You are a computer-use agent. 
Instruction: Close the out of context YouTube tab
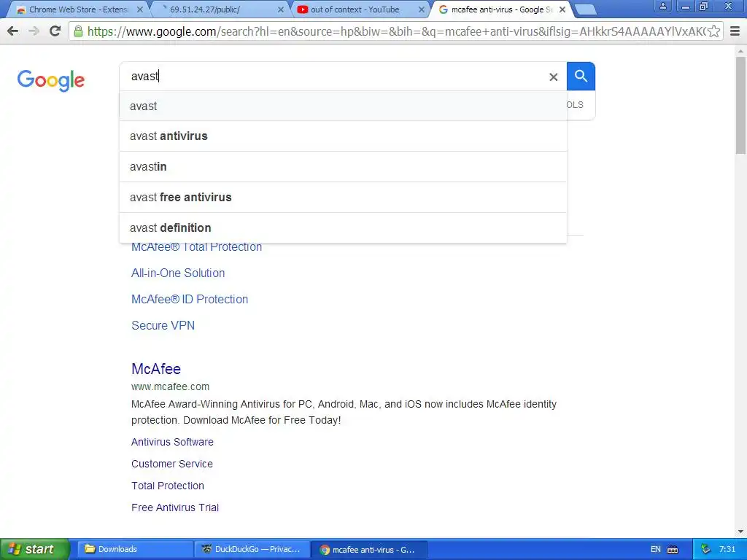pos(421,9)
